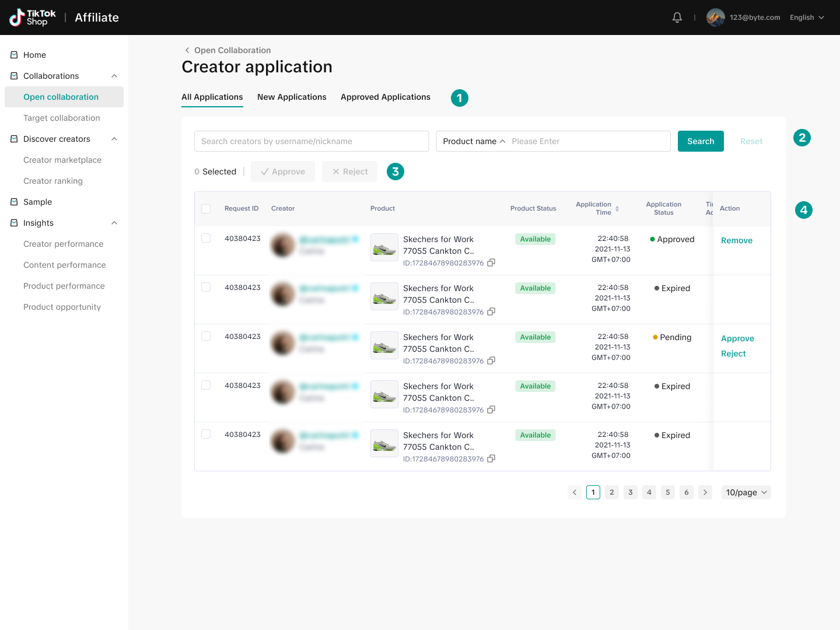Collapse the Insights menu section
The image size is (840, 630).
tap(114, 223)
